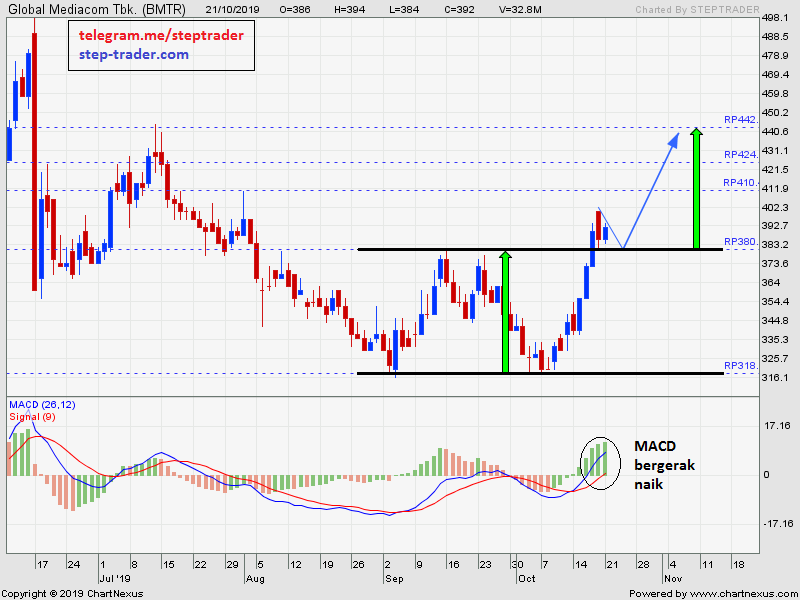Select the RP442 price level label
This screenshot has width=800, height=600.
pyautogui.click(x=740, y=119)
